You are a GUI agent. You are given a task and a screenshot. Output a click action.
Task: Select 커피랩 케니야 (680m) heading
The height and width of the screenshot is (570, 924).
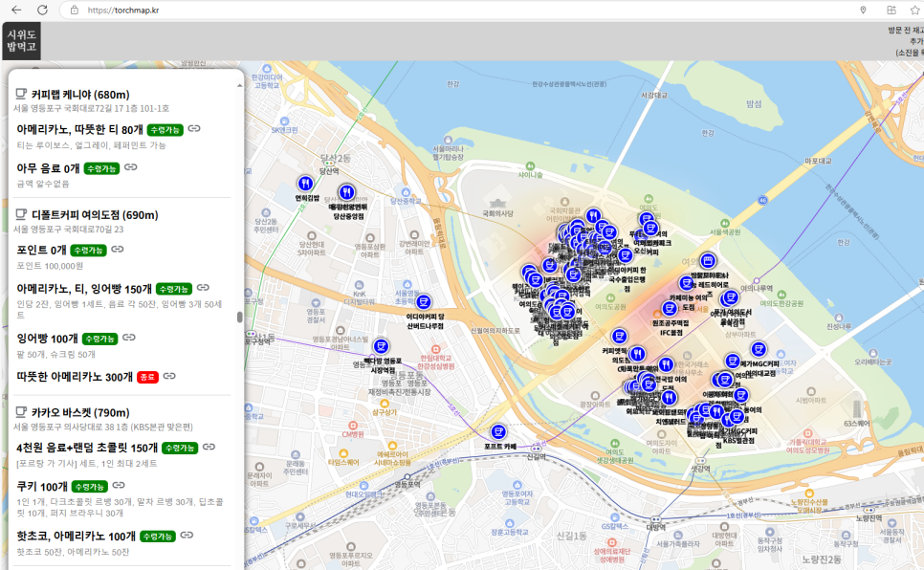pos(80,95)
